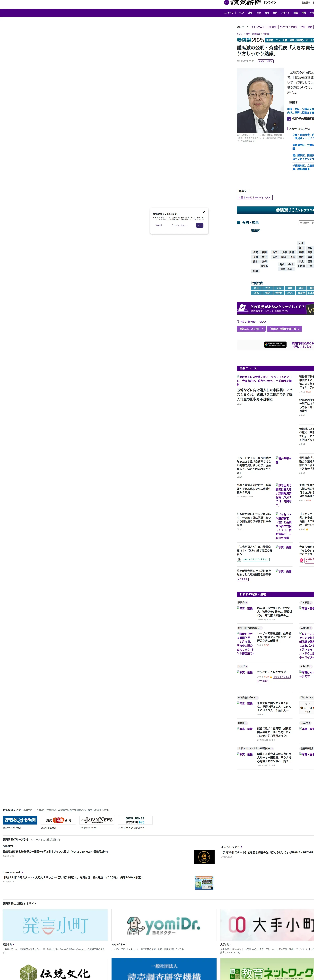Open the すべて hamburger menu
The height and width of the screenshot is (980, 314).
tap(229, 13)
